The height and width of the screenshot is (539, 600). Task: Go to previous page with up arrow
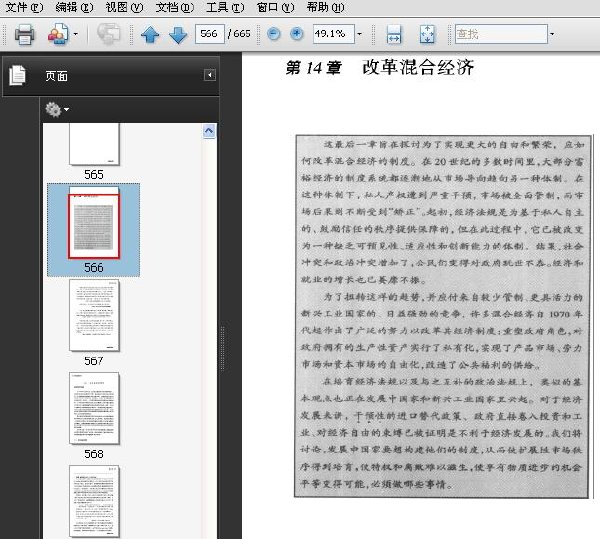click(150, 34)
